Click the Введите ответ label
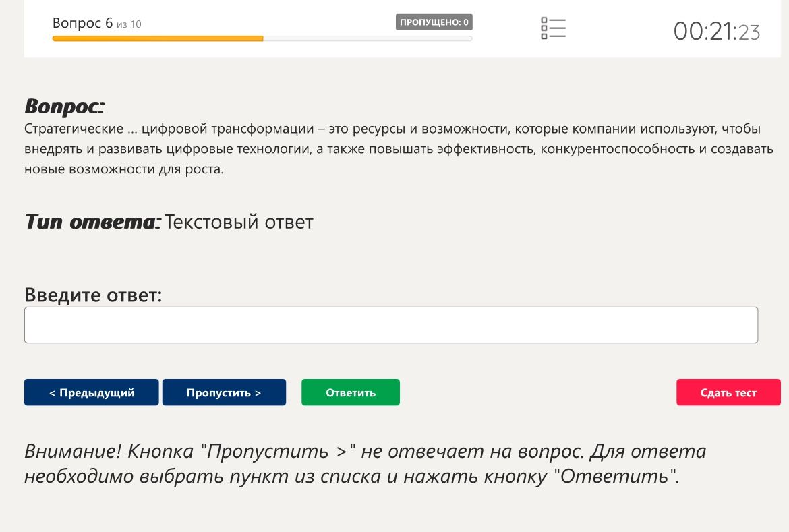 click(93, 295)
